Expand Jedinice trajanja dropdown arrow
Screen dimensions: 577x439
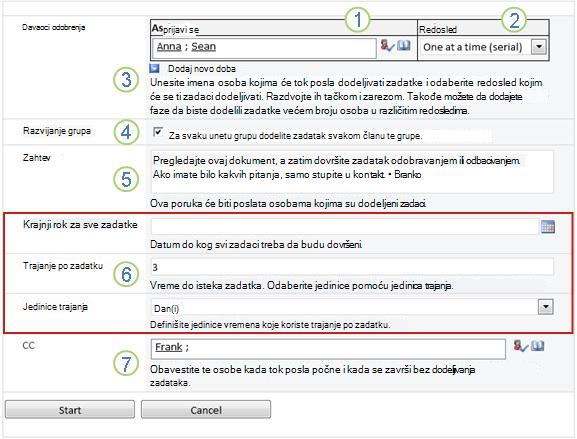coord(545,307)
